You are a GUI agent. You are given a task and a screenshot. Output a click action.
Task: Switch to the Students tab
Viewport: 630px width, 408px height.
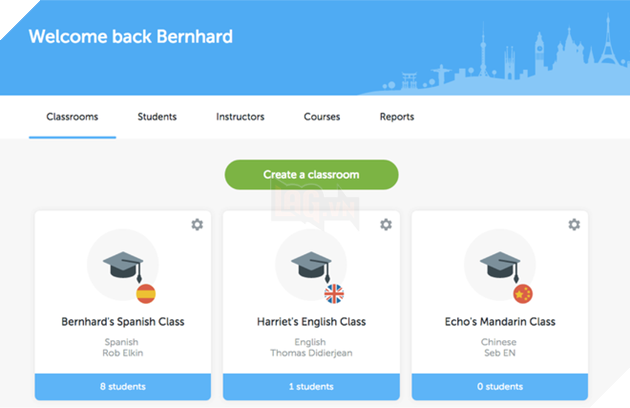pyautogui.click(x=157, y=117)
